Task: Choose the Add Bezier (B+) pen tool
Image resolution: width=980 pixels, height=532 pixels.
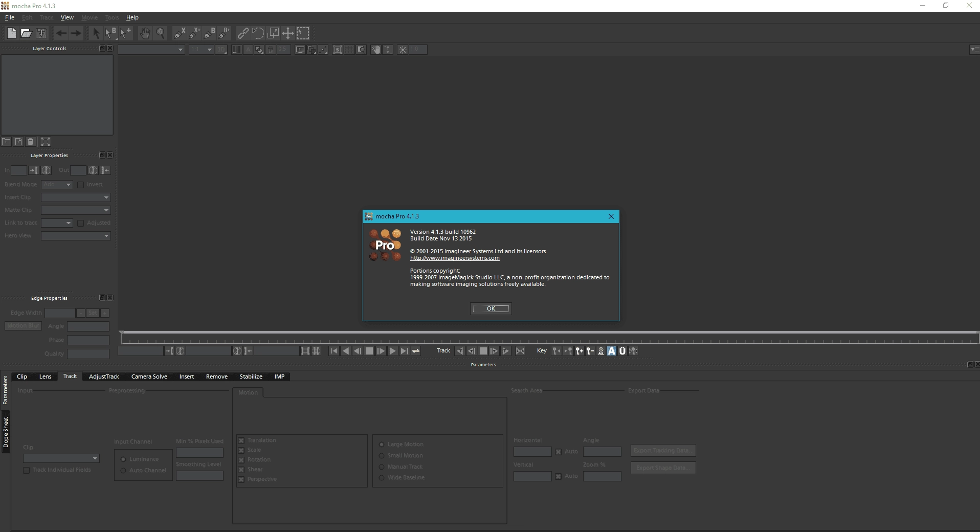Action: pyautogui.click(x=225, y=33)
